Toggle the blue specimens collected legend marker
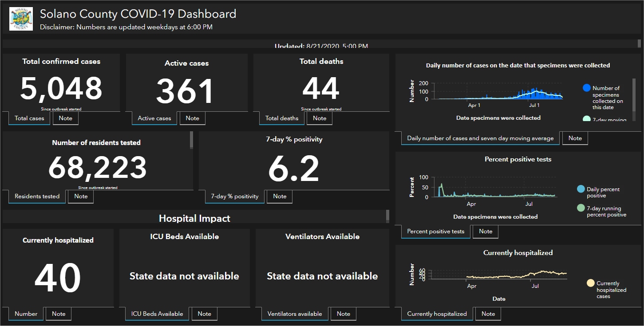The height and width of the screenshot is (326, 644). [x=587, y=88]
